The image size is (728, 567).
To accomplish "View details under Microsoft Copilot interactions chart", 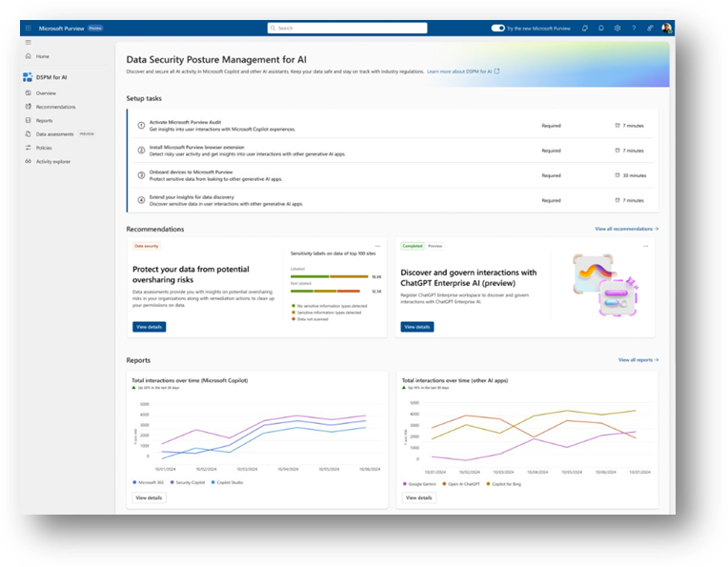I will tap(149, 497).
